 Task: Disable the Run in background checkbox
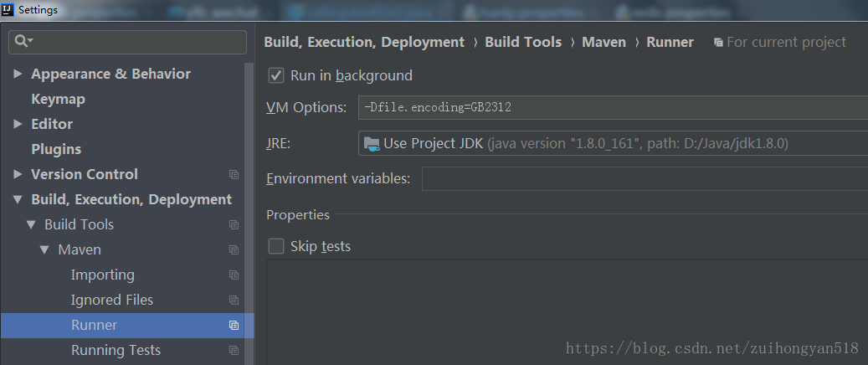276,75
